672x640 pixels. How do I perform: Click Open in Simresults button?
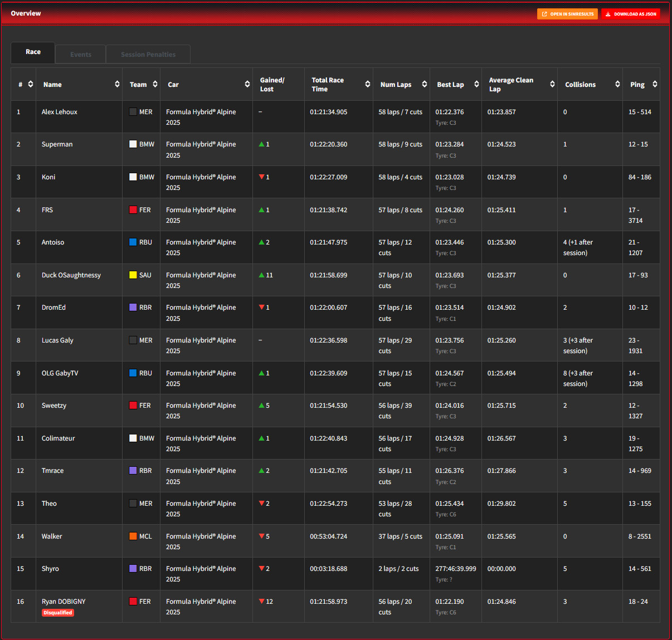pyautogui.click(x=567, y=14)
